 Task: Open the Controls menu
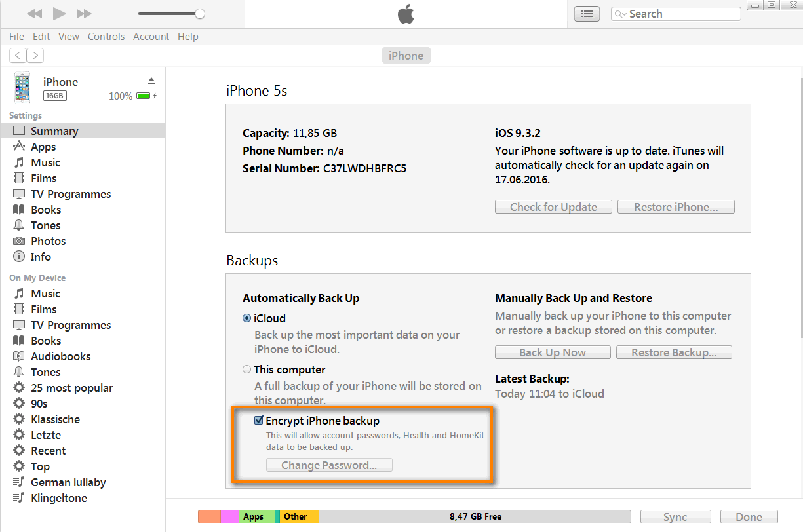click(x=106, y=37)
